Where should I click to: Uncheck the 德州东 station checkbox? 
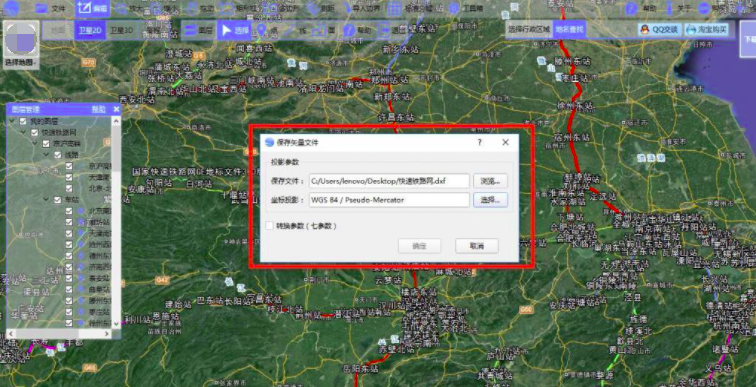point(69,256)
